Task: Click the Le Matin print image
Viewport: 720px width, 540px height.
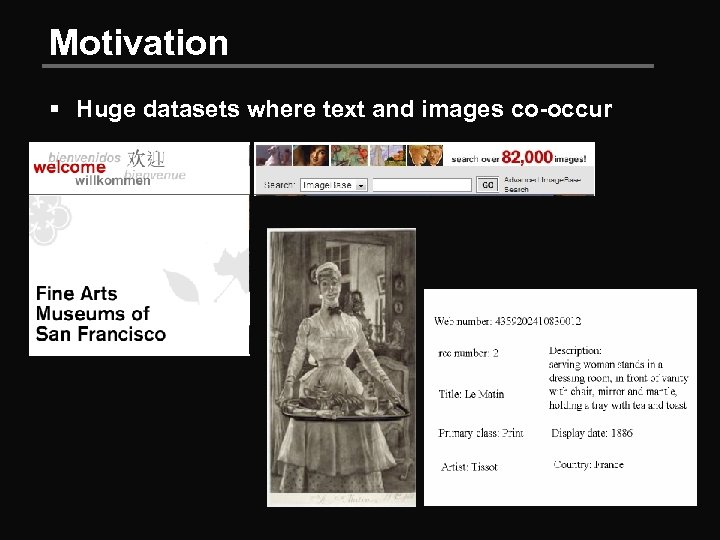Action: [x=342, y=367]
